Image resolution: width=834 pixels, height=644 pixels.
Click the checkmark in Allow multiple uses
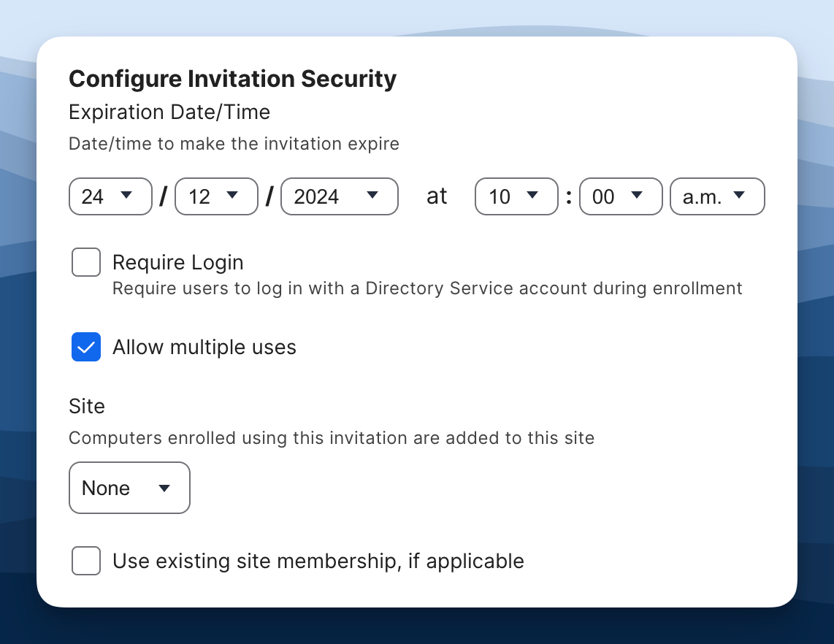[85, 347]
